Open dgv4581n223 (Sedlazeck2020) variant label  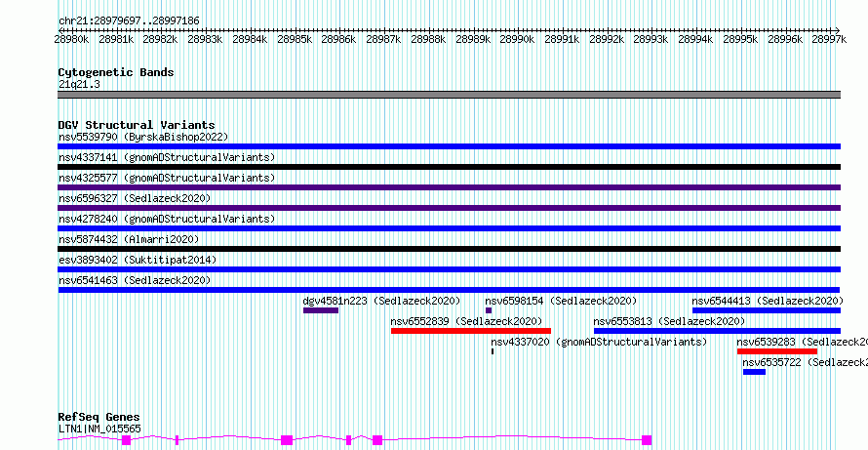pos(381,301)
